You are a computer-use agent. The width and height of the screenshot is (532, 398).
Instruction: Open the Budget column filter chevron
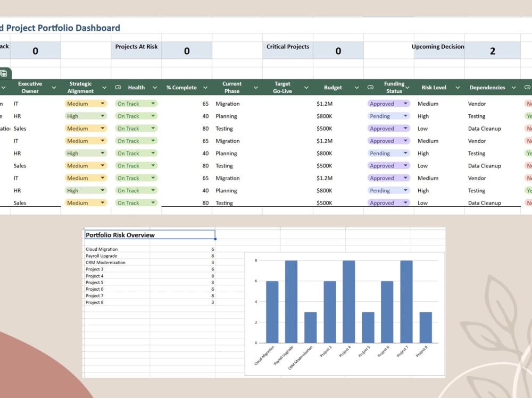tap(356, 88)
